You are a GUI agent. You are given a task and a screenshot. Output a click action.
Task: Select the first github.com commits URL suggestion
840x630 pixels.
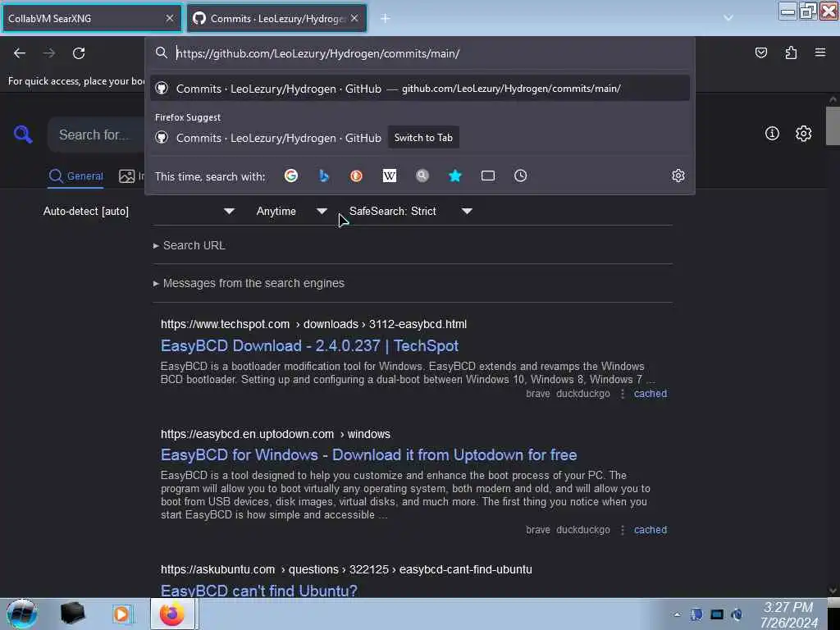tap(420, 89)
